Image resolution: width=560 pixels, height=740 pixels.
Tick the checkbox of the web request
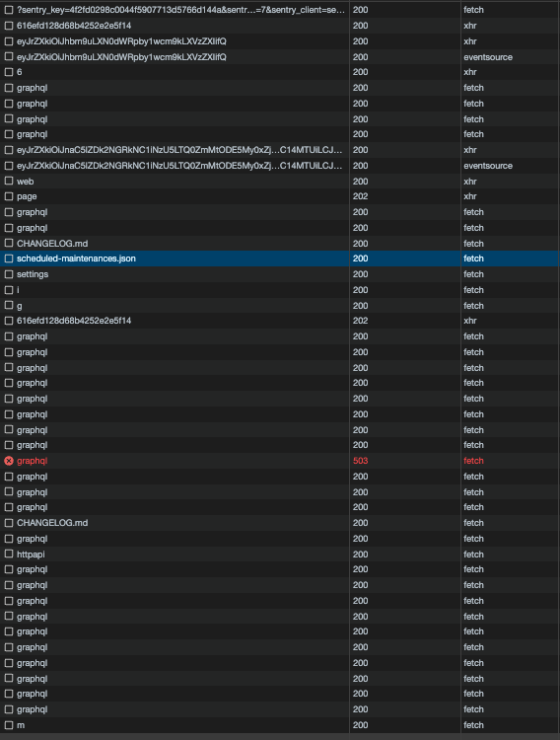tap(9, 182)
